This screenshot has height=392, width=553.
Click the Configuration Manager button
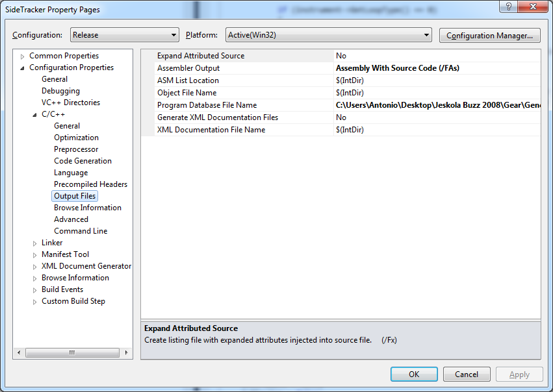tap(489, 36)
